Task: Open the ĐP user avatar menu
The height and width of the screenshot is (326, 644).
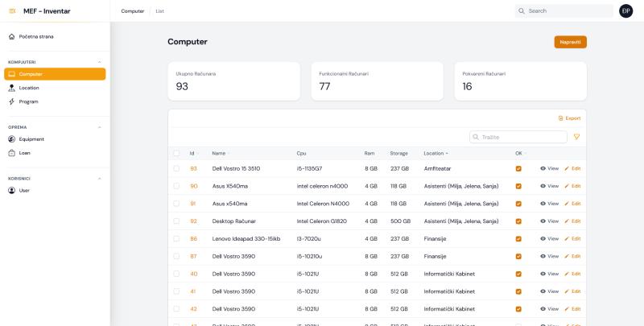Action: (x=626, y=11)
